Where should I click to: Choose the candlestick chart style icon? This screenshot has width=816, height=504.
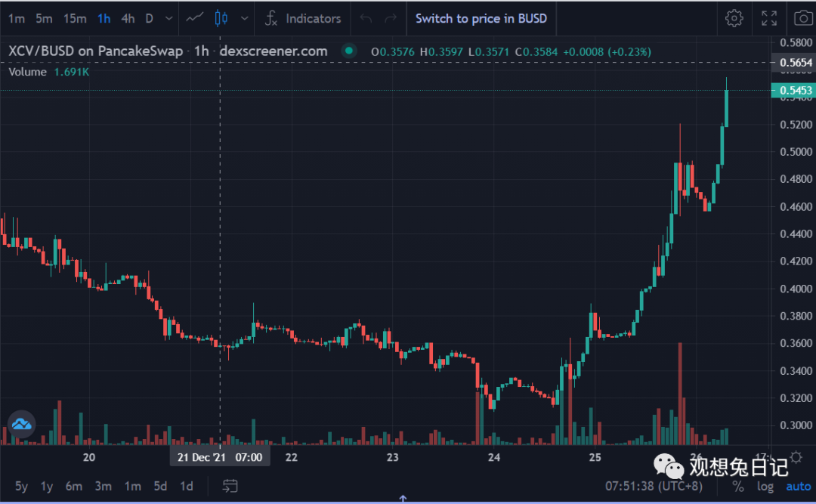221,19
